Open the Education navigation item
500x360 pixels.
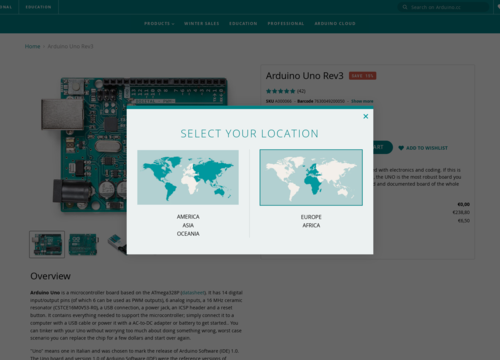(243, 24)
